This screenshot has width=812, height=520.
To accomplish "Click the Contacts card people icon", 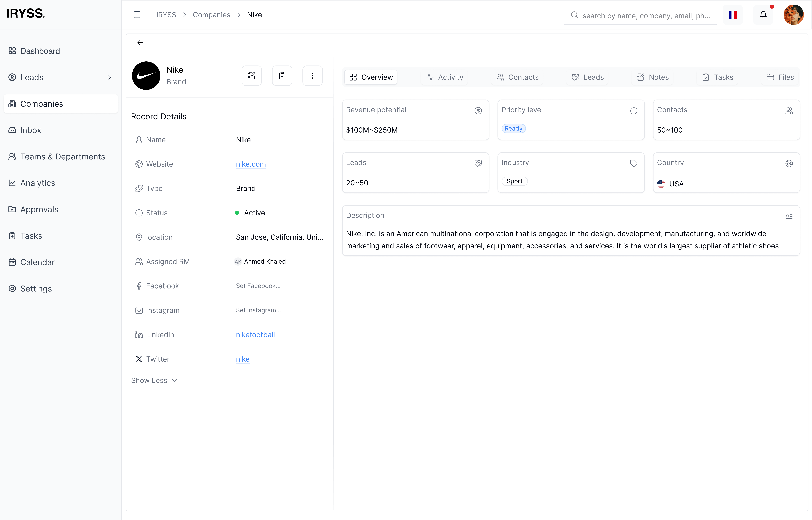I will click(x=789, y=111).
